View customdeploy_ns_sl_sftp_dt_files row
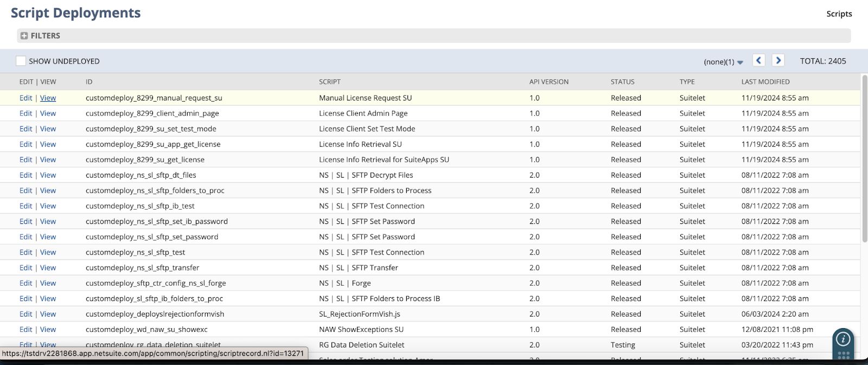Image resolution: width=868 pixels, height=365 pixels. [48, 175]
